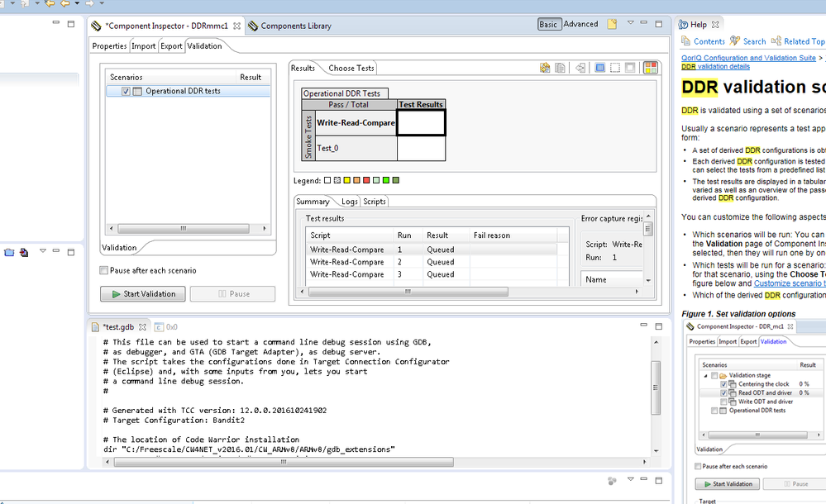
Task: Click Start Validation button
Action: pyautogui.click(x=143, y=294)
